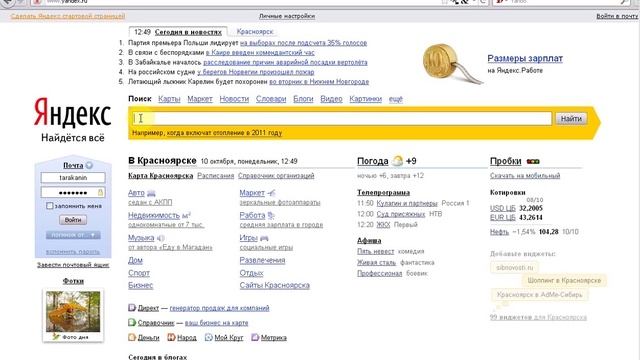Select the Сегодня в новостях tab
Viewport: 640px width, 360px height.
click(188, 31)
